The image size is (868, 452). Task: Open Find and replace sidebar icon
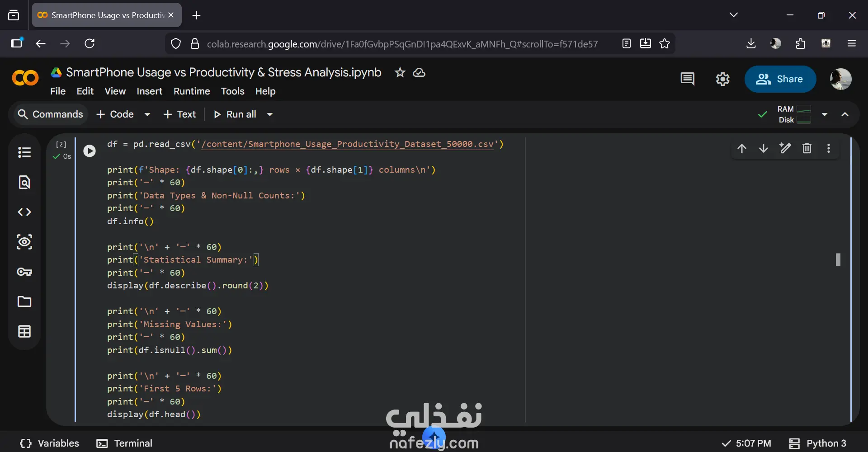tap(24, 182)
